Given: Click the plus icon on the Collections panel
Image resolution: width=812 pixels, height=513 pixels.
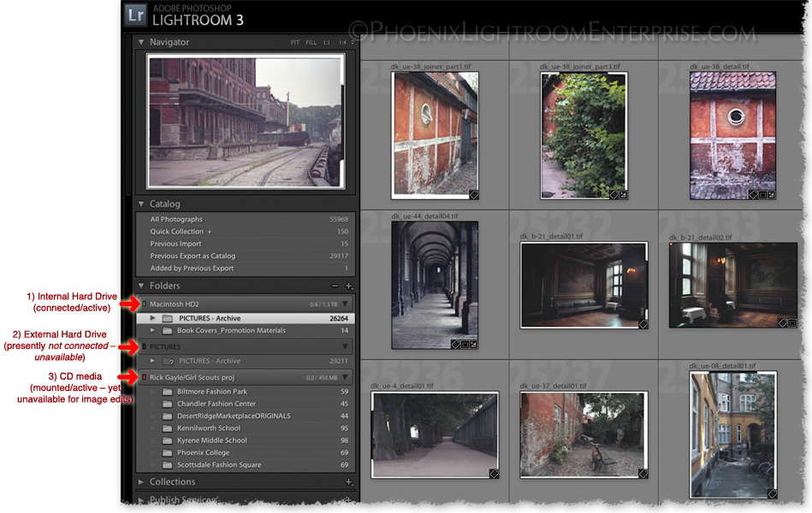Looking at the screenshot, I should point(349,481).
